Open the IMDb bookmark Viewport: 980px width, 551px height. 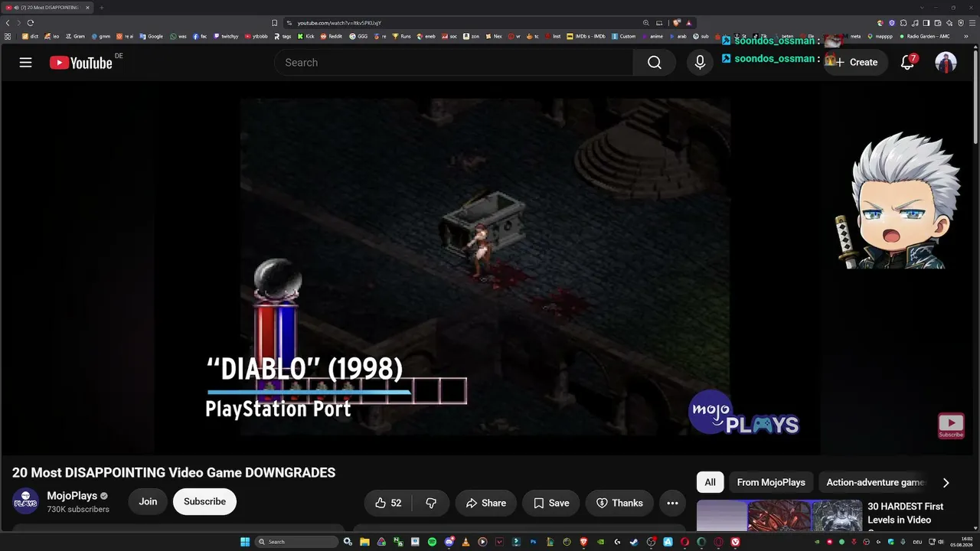pos(586,36)
